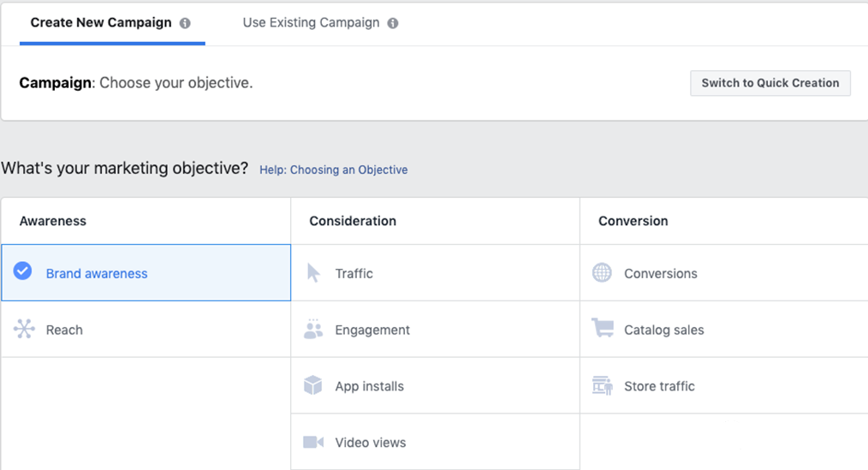The image size is (868, 470).
Task: Click the Store traffic storefront icon
Action: click(x=603, y=386)
